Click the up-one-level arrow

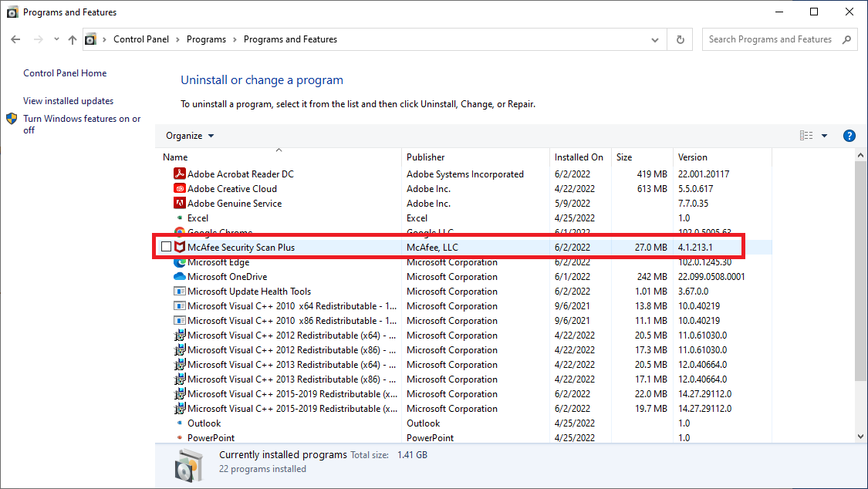click(72, 39)
